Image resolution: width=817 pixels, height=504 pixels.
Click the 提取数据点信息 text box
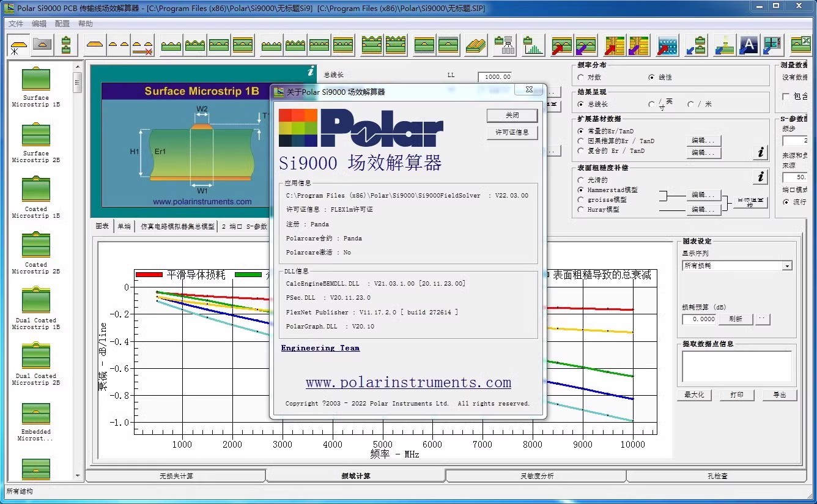(x=737, y=367)
